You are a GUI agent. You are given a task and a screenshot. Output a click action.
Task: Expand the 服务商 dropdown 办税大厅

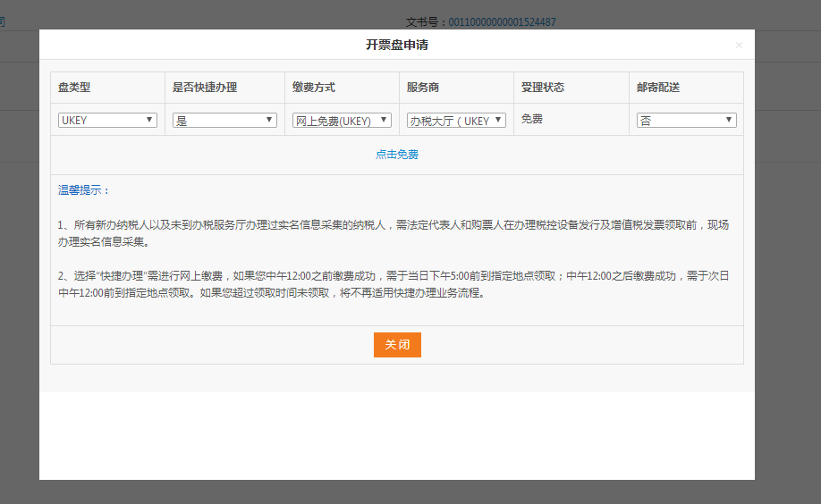(x=456, y=121)
